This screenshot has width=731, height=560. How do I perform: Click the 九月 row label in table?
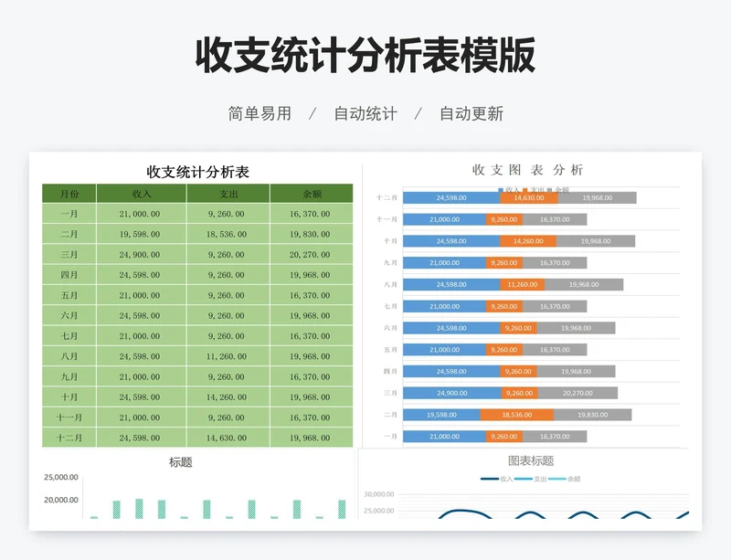click(69, 376)
